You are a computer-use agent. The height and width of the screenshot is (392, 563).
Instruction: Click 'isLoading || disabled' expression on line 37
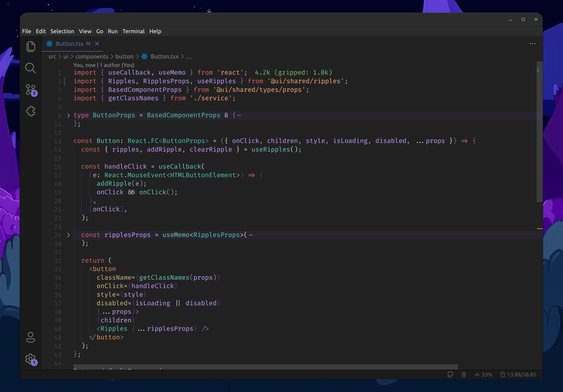(x=176, y=303)
